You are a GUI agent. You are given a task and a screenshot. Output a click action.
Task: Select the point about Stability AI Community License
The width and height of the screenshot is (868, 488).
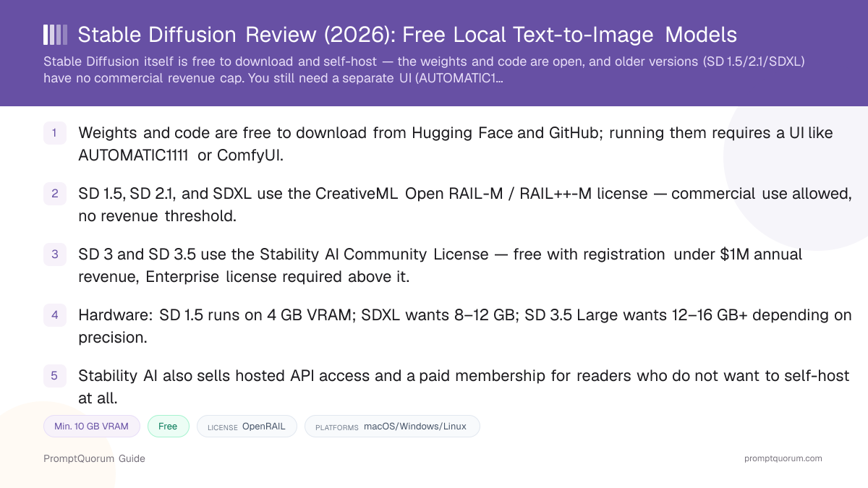[x=441, y=265]
